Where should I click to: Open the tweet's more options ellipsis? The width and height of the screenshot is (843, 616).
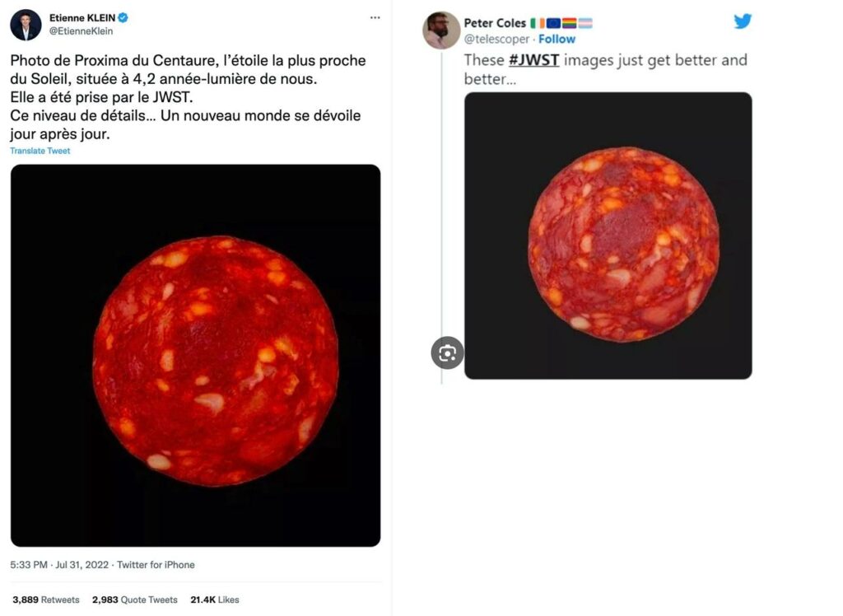[x=375, y=17]
